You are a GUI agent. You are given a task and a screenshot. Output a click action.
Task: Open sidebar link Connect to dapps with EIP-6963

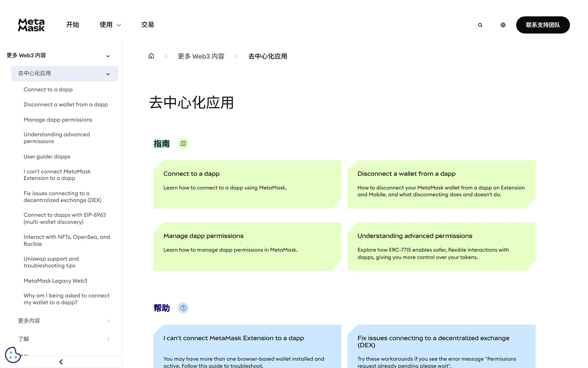click(x=65, y=218)
